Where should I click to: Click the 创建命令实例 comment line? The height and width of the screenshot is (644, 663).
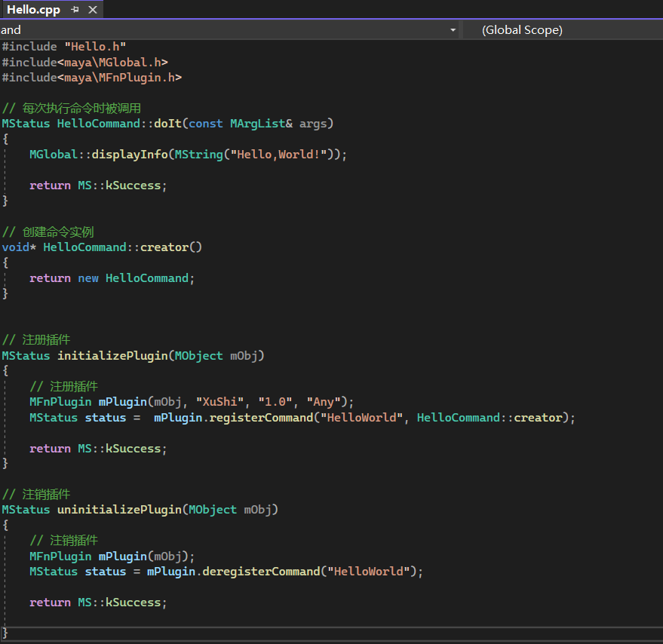[x=57, y=232]
